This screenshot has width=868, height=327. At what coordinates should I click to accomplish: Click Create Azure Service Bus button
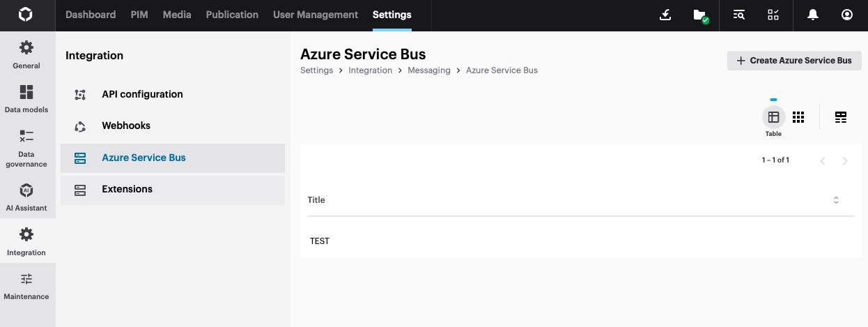[794, 61]
